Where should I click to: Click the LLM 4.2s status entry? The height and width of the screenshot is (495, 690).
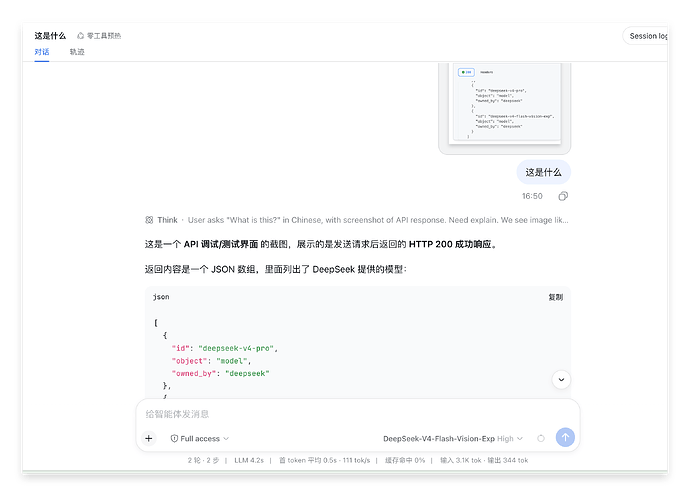coord(249,460)
